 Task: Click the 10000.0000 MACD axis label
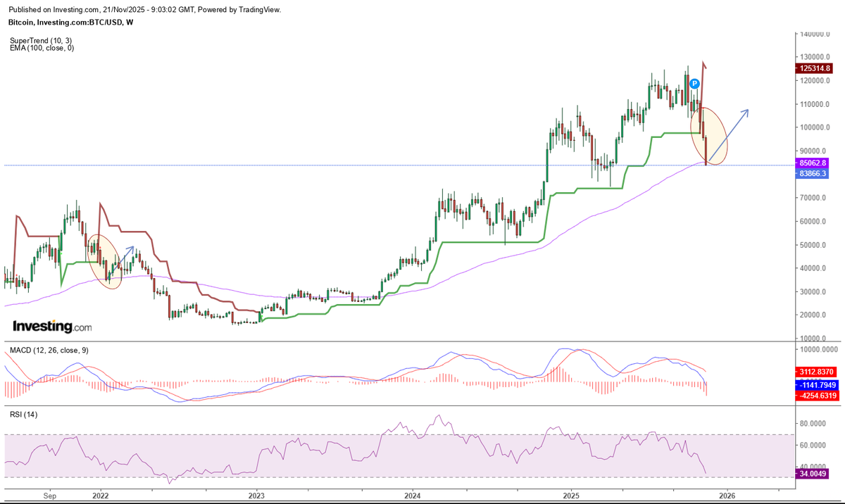pos(818,349)
